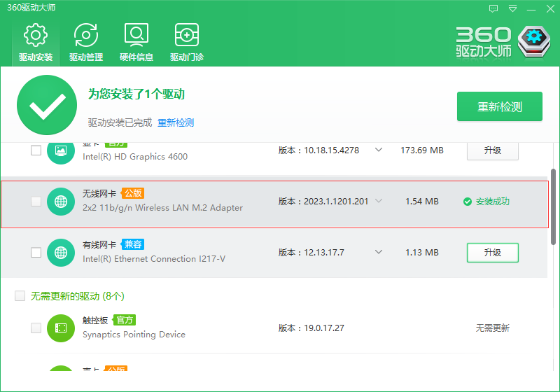Click the 无线网卡 globe icon
The image size is (560, 392).
61,202
